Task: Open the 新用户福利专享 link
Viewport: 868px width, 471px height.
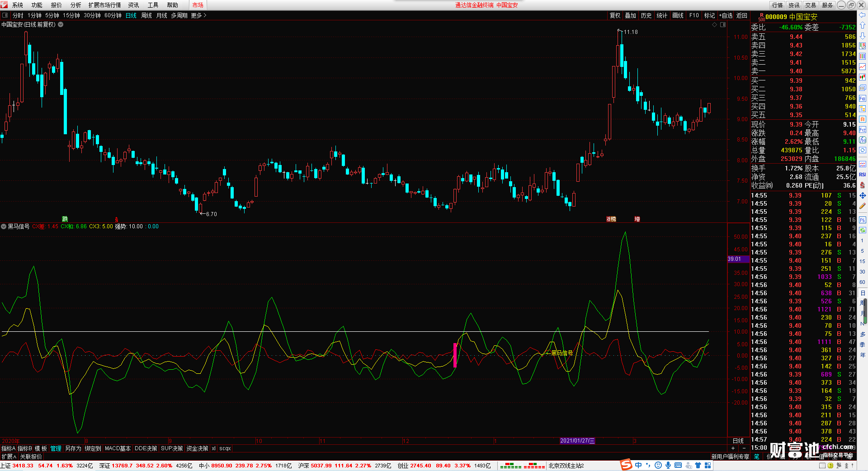Action: click(x=730, y=457)
